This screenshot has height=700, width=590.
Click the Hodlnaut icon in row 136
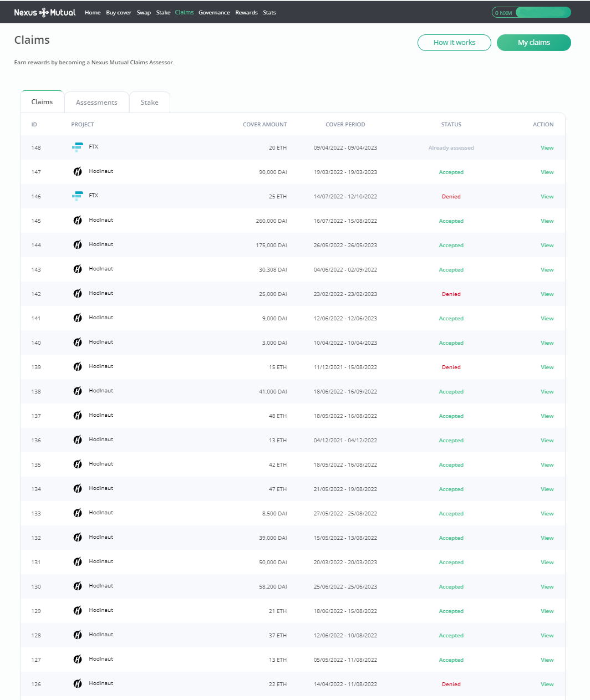78,440
